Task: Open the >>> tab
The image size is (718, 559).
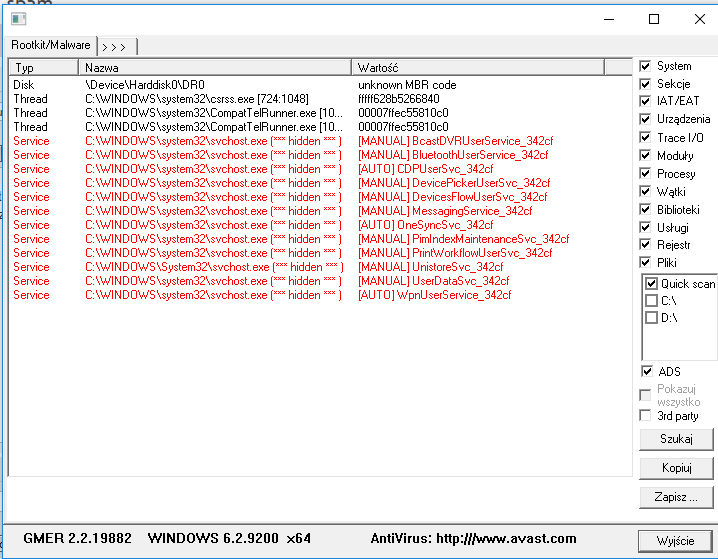Action: pyautogui.click(x=115, y=45)
